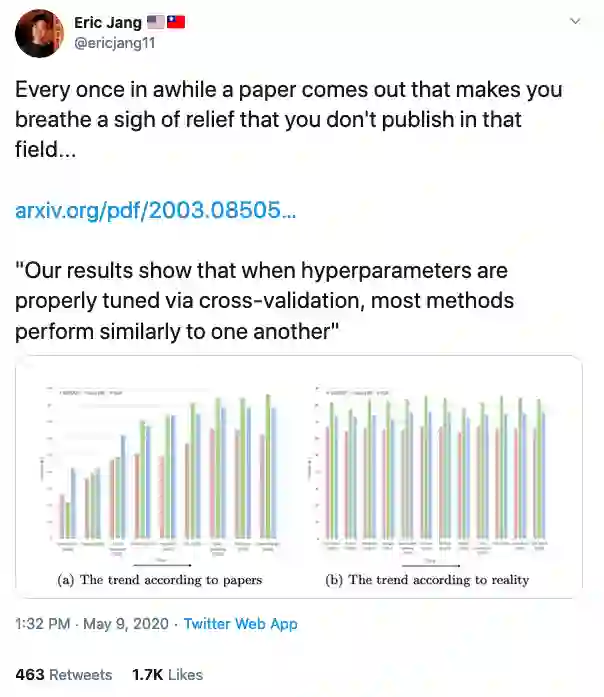Viewport: 604px width, 697px height.
Task: Click caption "(b) The trend according to reality"
Action: (x=427, y=580)
